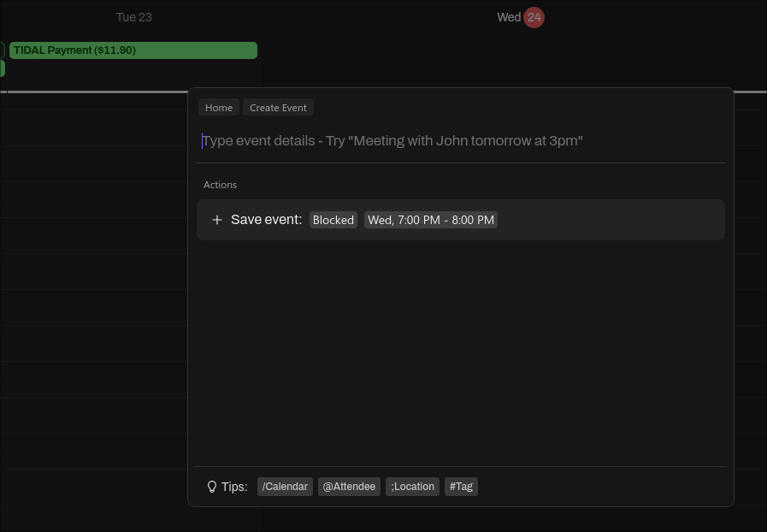Insert the /Calendar tip shortcut
The width and height of the screenshot is (767, 532).
pyautogui.click(x=285, y=487)
